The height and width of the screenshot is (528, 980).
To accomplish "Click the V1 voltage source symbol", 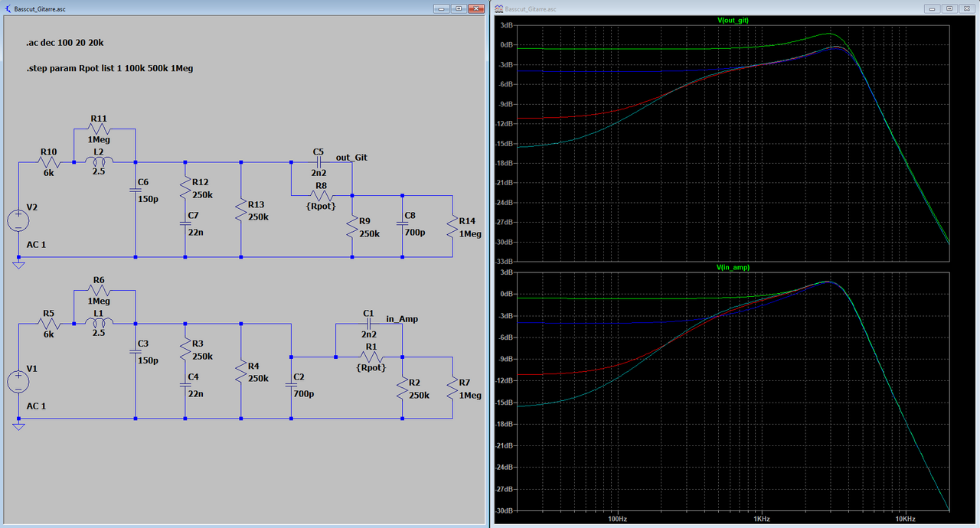I will coord(18,382).
